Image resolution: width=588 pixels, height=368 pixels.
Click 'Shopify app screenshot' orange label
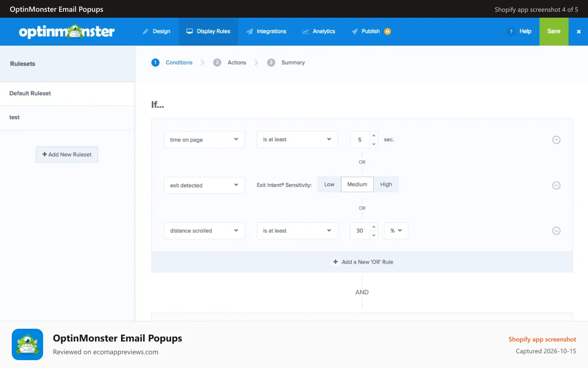pos(542,339)
